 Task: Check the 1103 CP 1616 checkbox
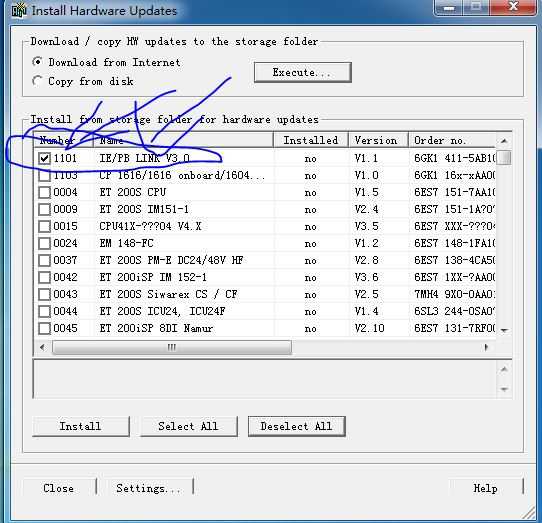[x=45, y=175]
